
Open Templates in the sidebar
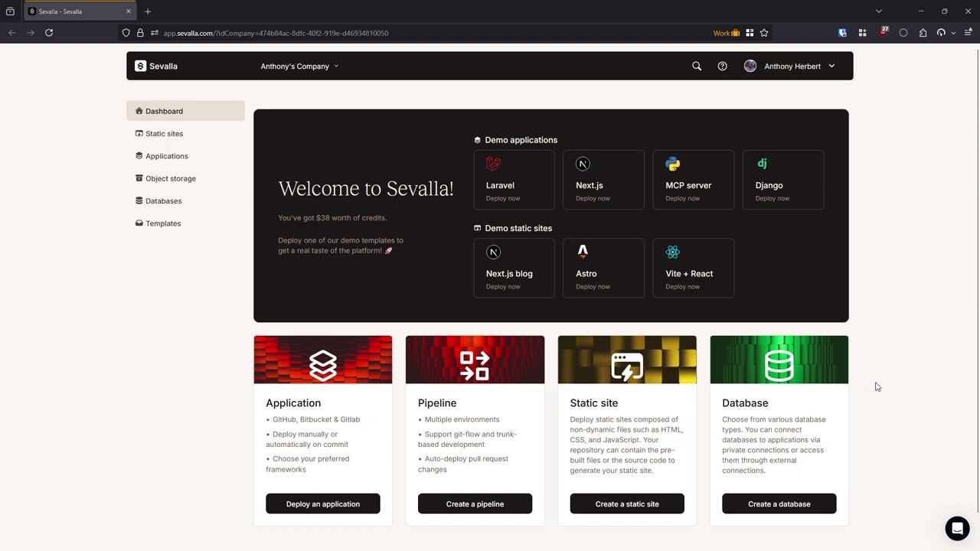pos(186,223)
